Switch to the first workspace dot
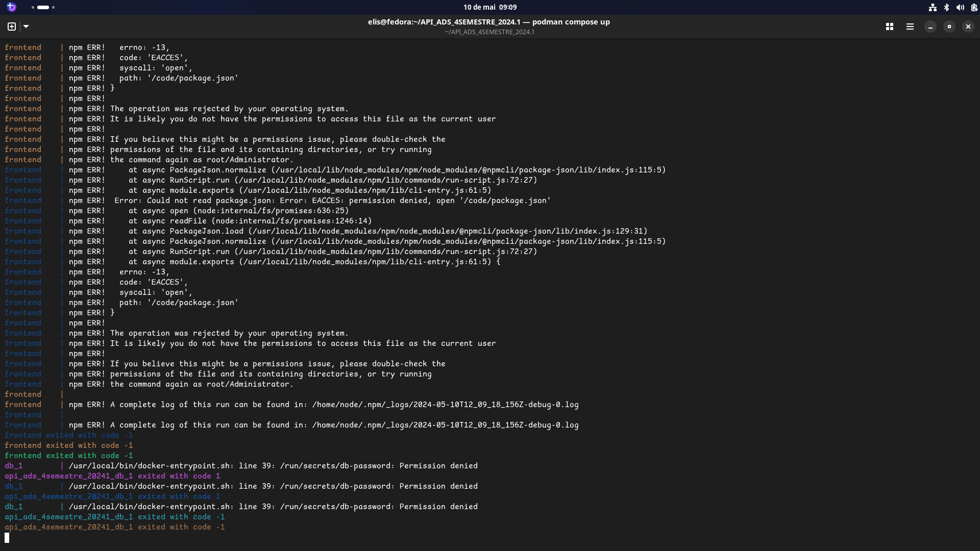The height and width of the screenshot is (551, 980). [x=33, y=7]
